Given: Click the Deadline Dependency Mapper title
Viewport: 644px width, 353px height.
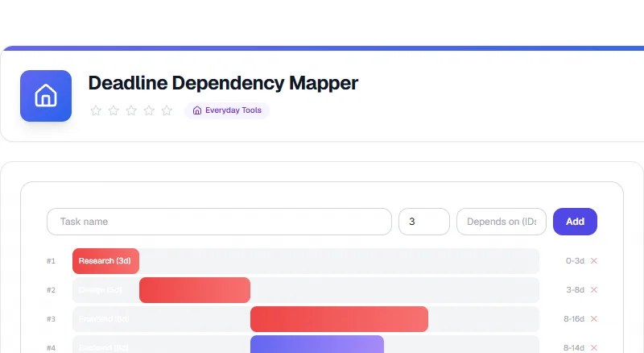Looking at the screenshot, I should tap(223, 83).
